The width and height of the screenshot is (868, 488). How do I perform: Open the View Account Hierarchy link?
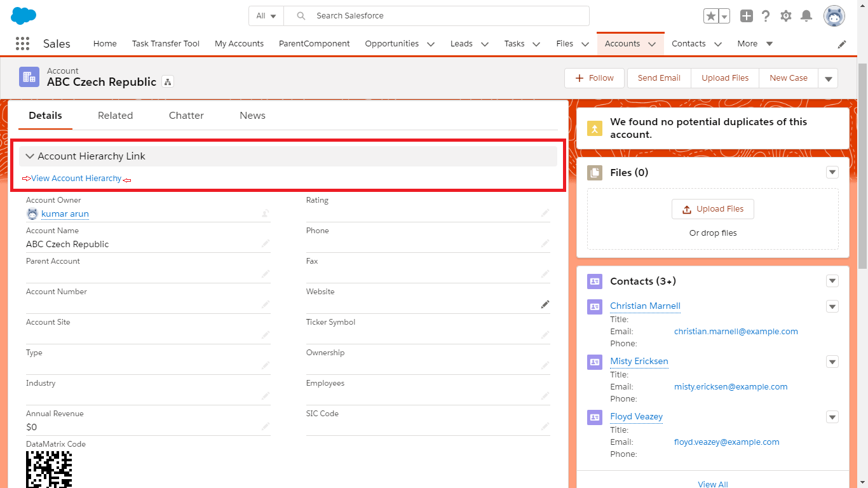76,179
